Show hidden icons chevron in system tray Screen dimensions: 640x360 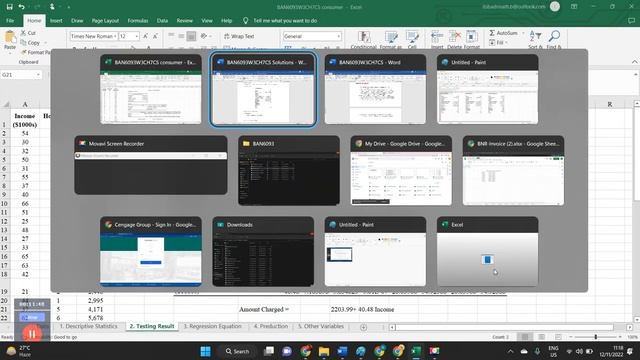pos(510,351)
